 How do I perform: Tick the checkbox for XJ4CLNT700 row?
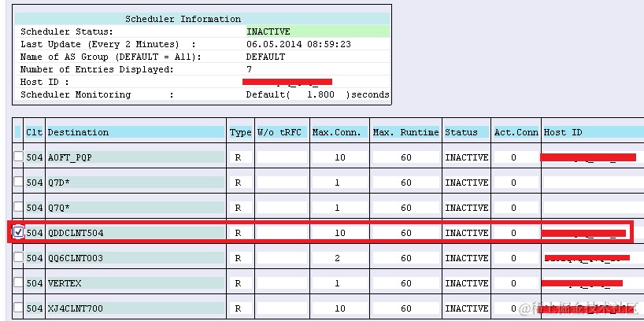click(x=18, y=307)
